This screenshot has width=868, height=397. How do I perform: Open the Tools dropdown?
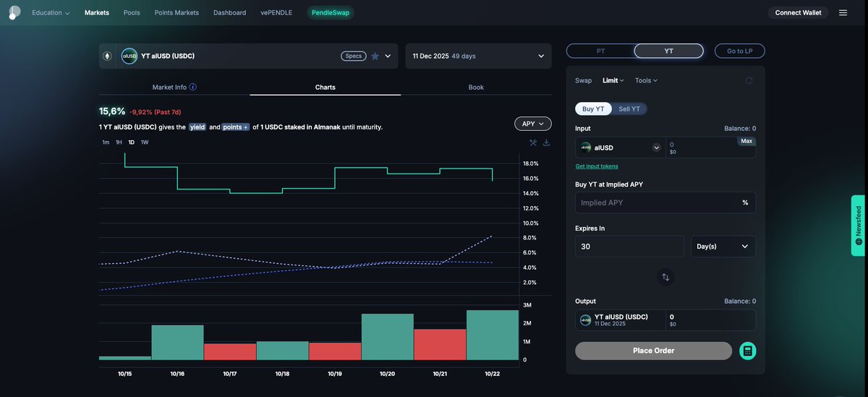646,80
